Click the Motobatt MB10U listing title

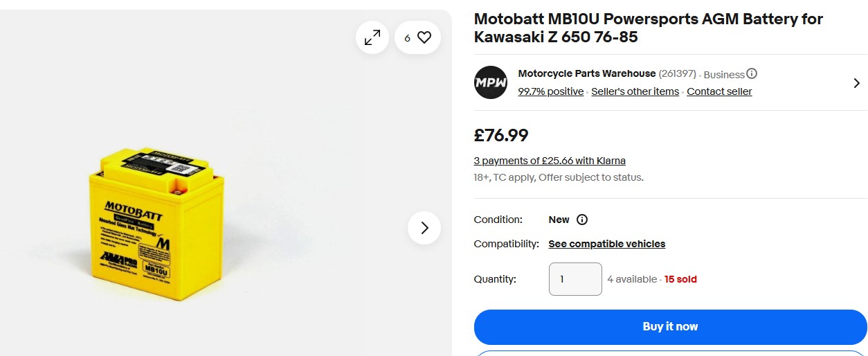648,28
